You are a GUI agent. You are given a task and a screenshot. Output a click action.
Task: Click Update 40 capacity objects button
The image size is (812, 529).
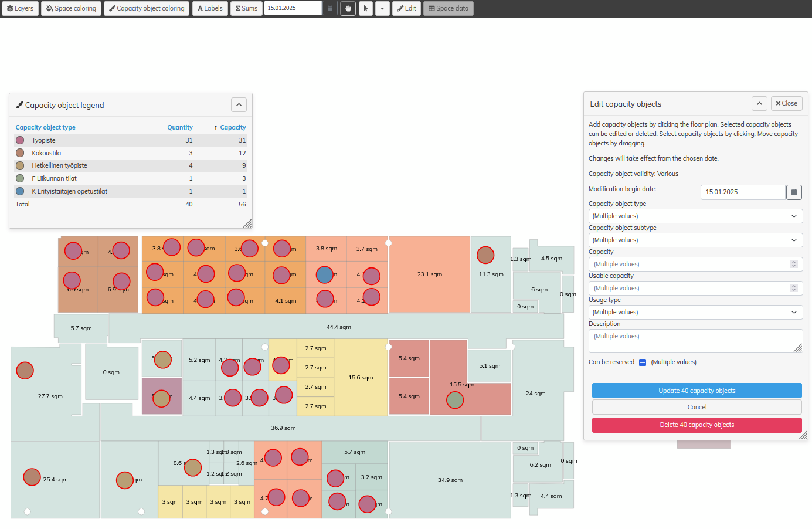point(697,391)
